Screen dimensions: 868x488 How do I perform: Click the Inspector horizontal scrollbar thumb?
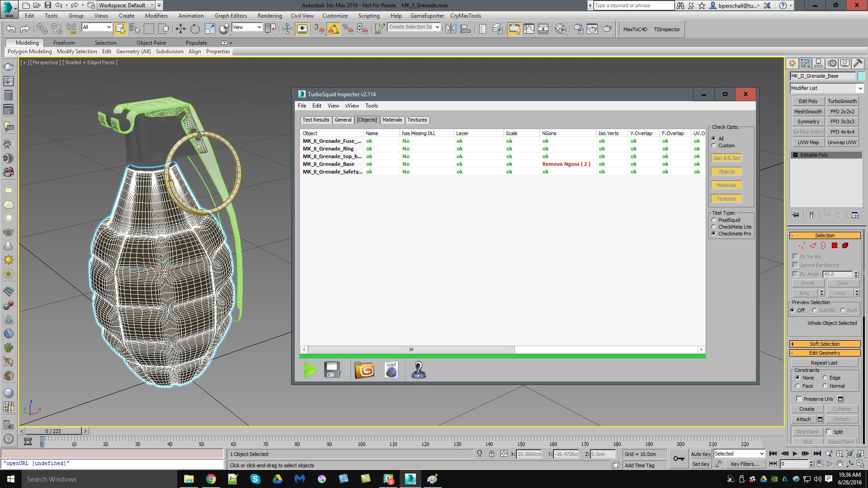411,350
